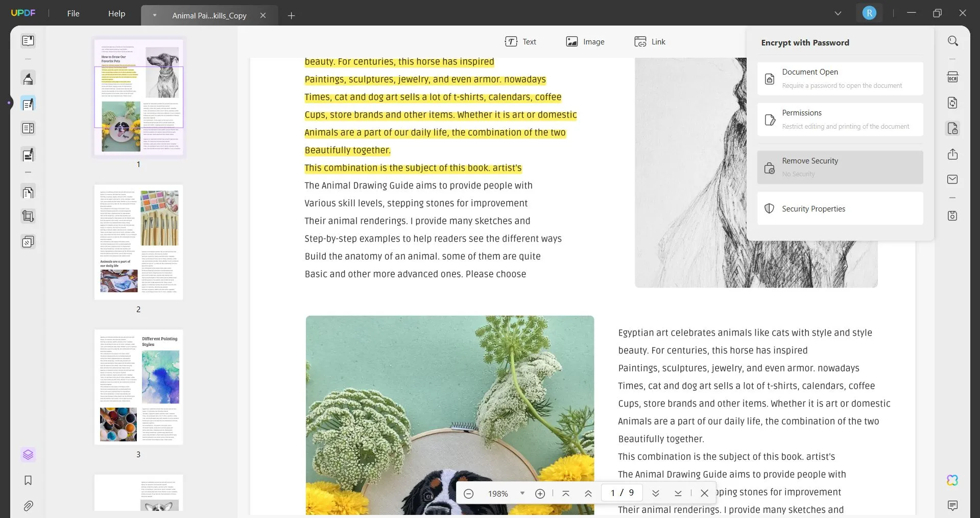Click the Protect with password icon
The width and height of the screenshot is (980, 518).
pos(953,128)
